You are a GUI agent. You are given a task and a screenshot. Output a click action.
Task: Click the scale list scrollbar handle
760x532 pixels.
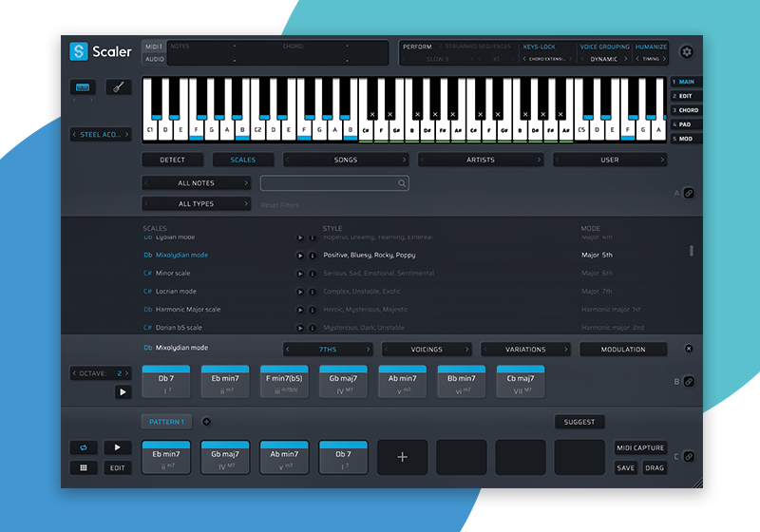(x=692, y=251)
